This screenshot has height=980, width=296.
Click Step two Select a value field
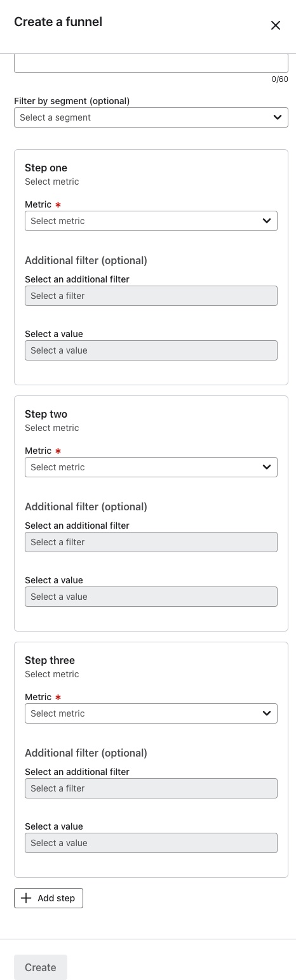click(151, 597)
